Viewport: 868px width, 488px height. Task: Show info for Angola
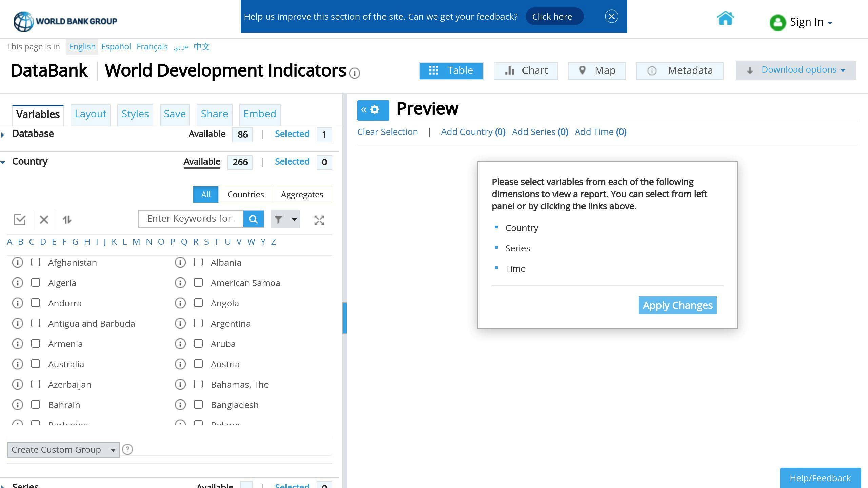click(x=180, y=303)
